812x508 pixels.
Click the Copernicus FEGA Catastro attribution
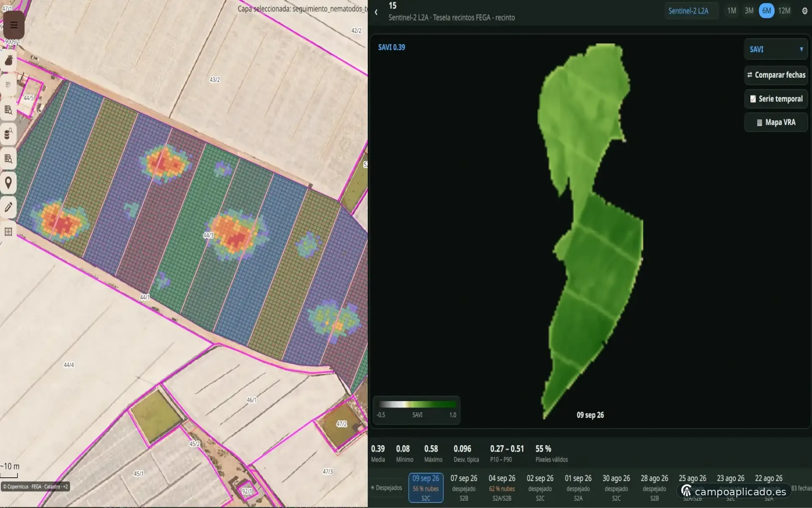(36, 487)
